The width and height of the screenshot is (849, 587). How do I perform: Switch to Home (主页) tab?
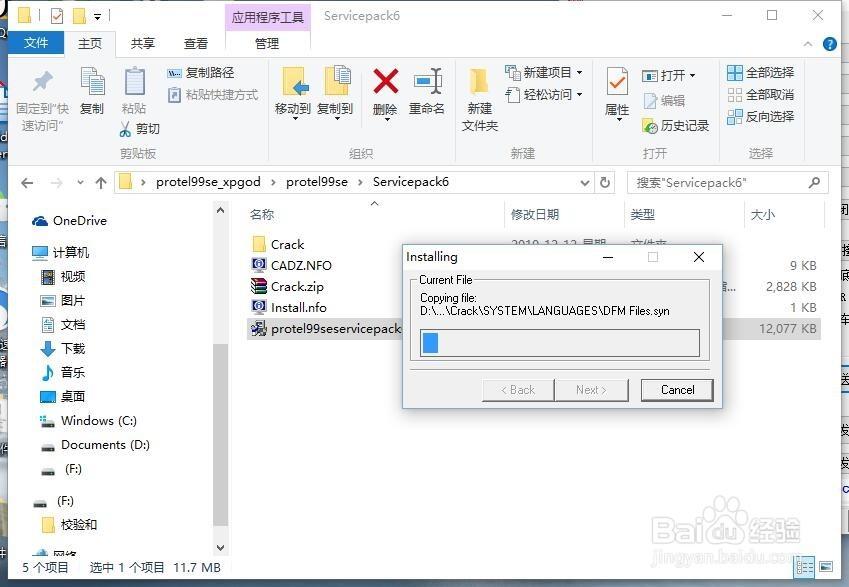(x=90, y=44)
